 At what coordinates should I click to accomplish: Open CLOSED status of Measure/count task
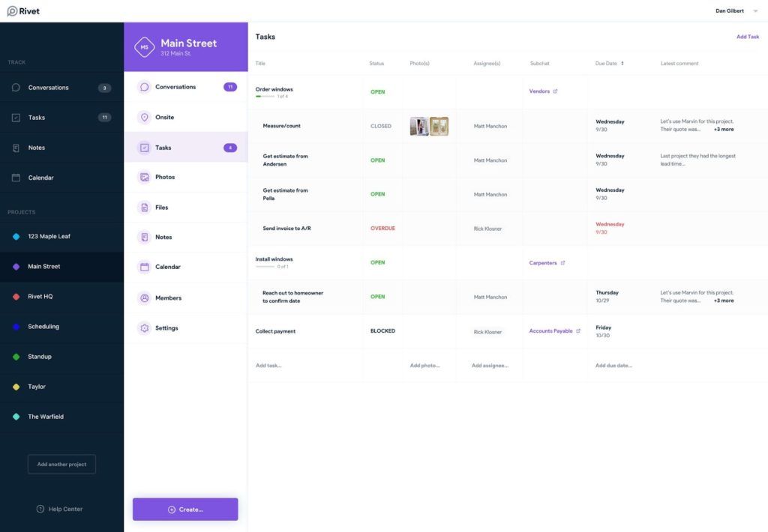click(x=381, y=126)
